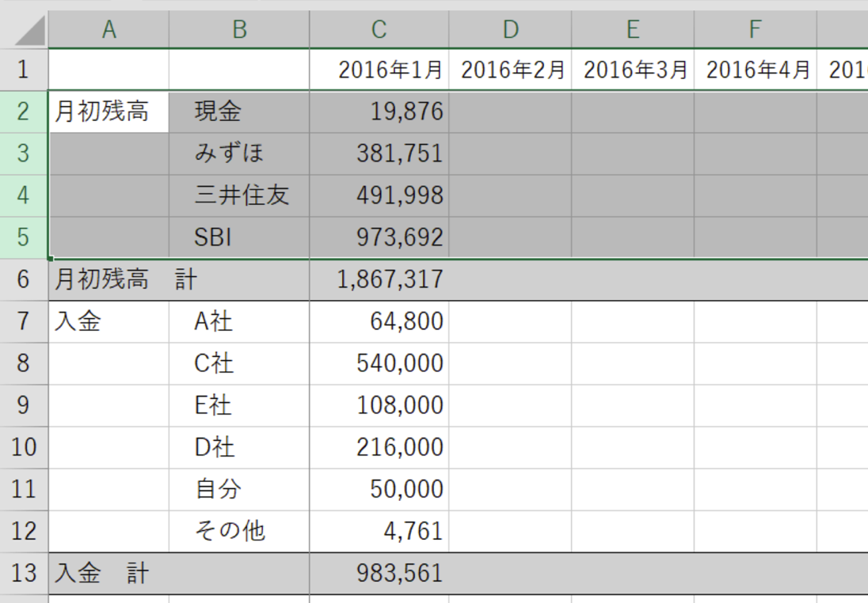
Task: Click the total 1,867,317 cell
Action: click(379, 279)
